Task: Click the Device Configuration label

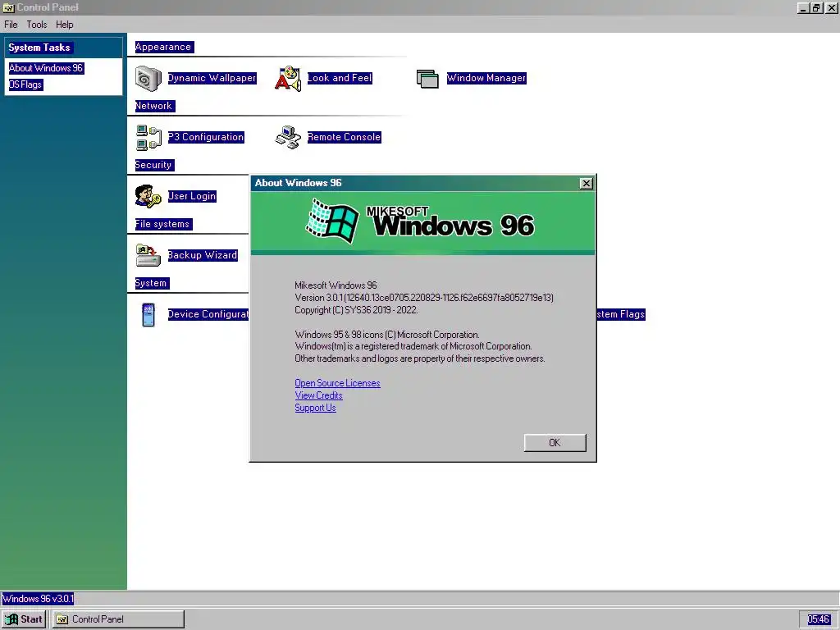Action: point(208,314)
